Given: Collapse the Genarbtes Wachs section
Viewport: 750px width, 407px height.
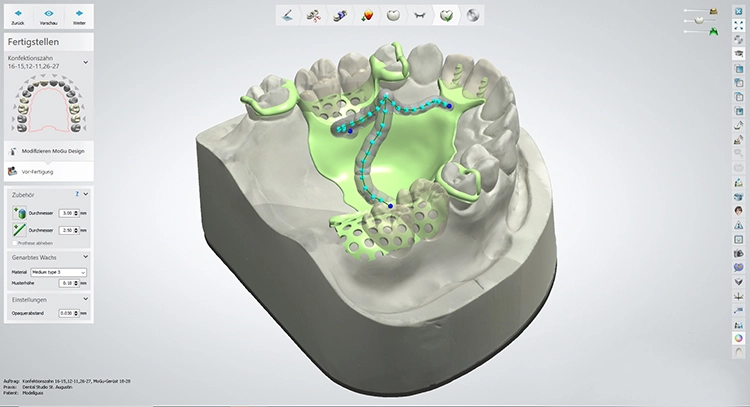Looking at the screenshot, I should point(86,258).
